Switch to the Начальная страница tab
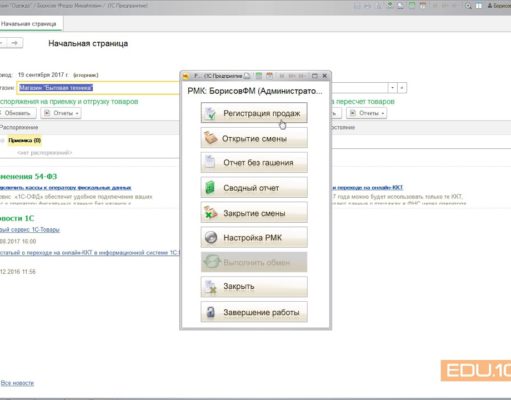Screen dimensions: 511x400 (x=29, y=24)
